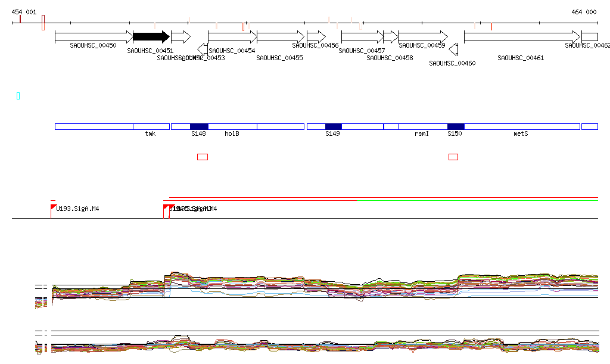Click the SAOUHSC_00454 label text
The image size is (610, 364).
(x=232, y=51)
